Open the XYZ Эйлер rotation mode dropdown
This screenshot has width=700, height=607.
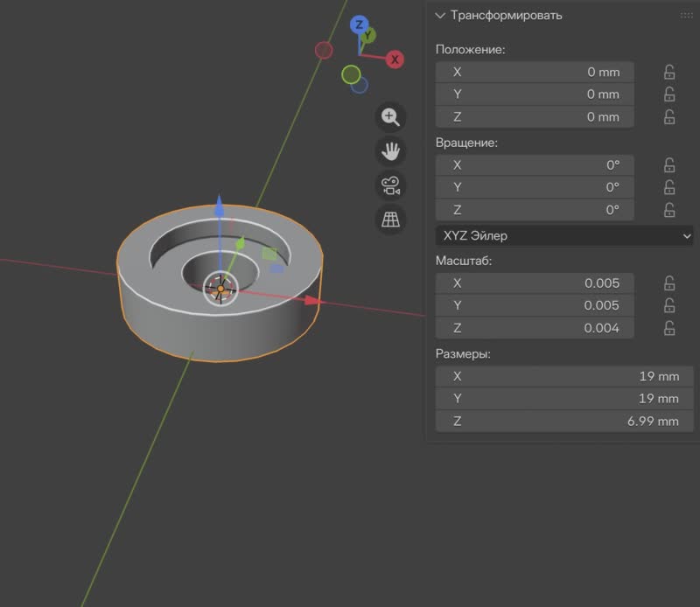pos(564,235)
